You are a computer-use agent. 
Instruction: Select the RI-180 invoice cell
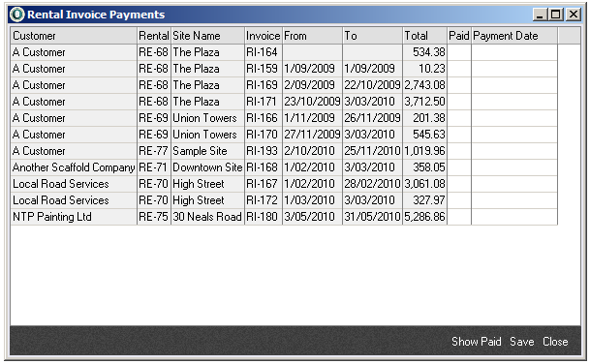click(264, 217)
